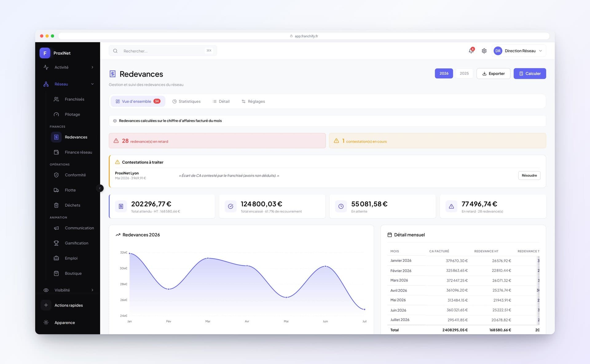
Task: Click the Activité pulse icon
Action: pos(46,67)
